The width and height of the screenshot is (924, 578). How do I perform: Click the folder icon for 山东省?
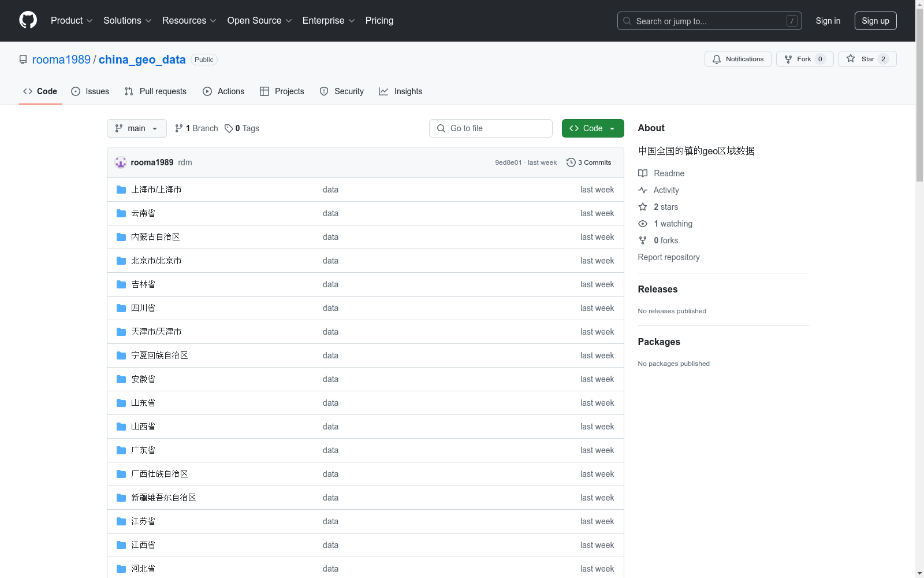coord(121,403)
